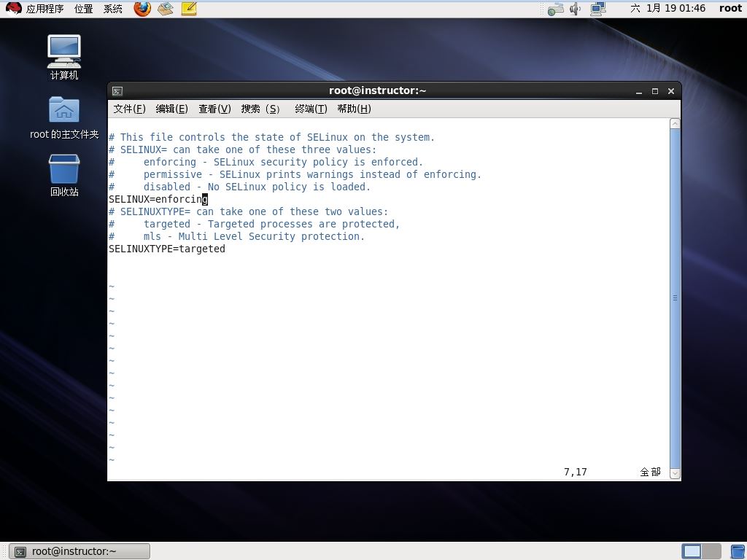This screenshot has width=747, height=560.
Task: Open the sticky notes launcher icon
Action: pos(189,9)
